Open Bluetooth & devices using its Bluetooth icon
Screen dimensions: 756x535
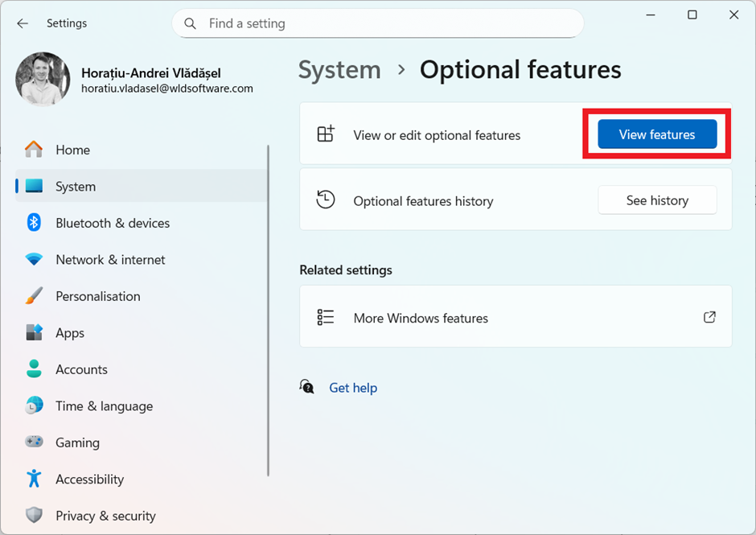pos(33,223)
